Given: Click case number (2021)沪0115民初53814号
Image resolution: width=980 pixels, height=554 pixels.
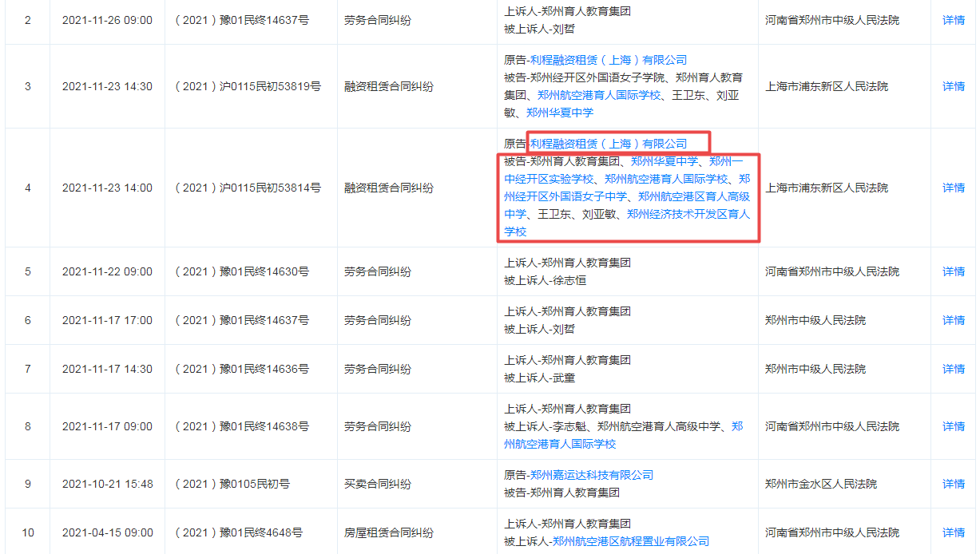Looking at the screenshot, I should (248, 188).
